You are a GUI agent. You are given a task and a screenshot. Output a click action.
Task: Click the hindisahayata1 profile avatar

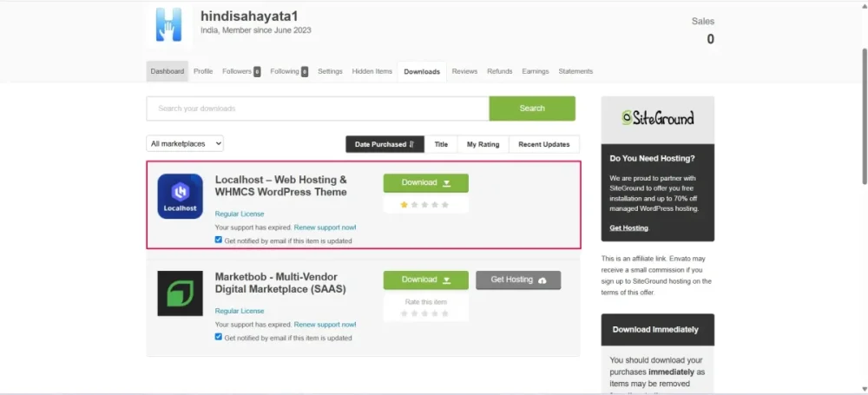(169, 25)
